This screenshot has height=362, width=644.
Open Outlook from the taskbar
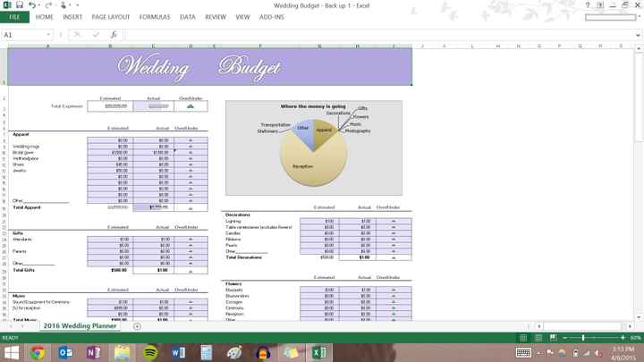tap(65, 352)
